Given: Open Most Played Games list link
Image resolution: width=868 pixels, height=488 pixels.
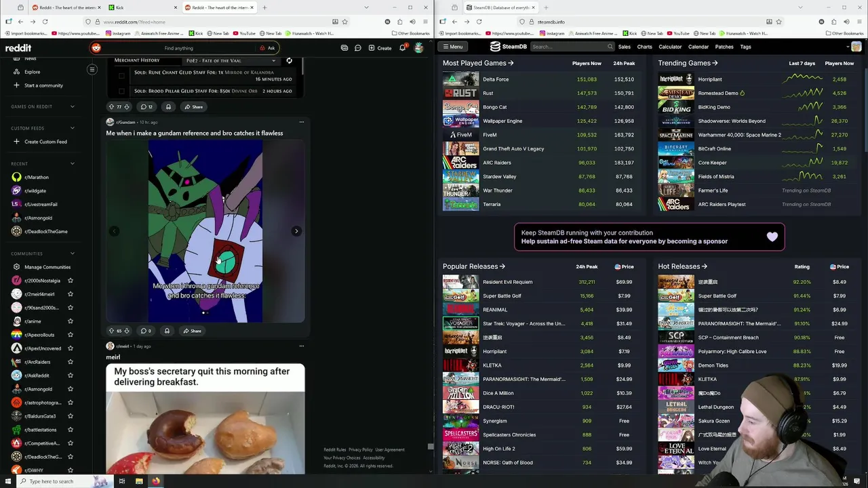Looking at the screenshot, I should tap(478, 63).
